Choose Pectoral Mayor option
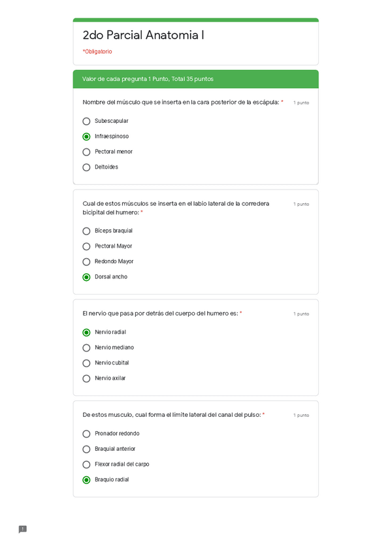Image resolution: width=392 pixels, height=554 pixels. tap(86, 246)
